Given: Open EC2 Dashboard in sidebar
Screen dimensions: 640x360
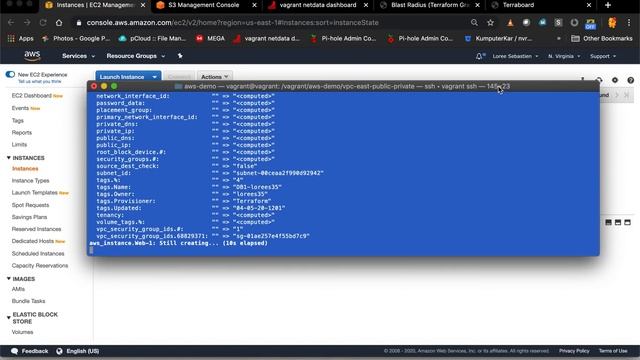Looking at the screenshot, I should pos(31,96).
